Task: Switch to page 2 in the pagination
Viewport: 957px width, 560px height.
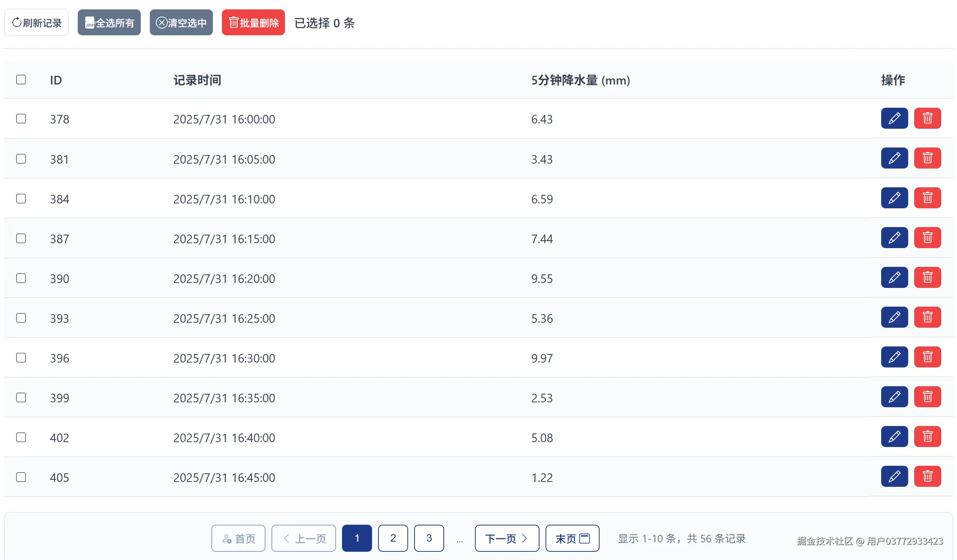Action: pos(393,538)
